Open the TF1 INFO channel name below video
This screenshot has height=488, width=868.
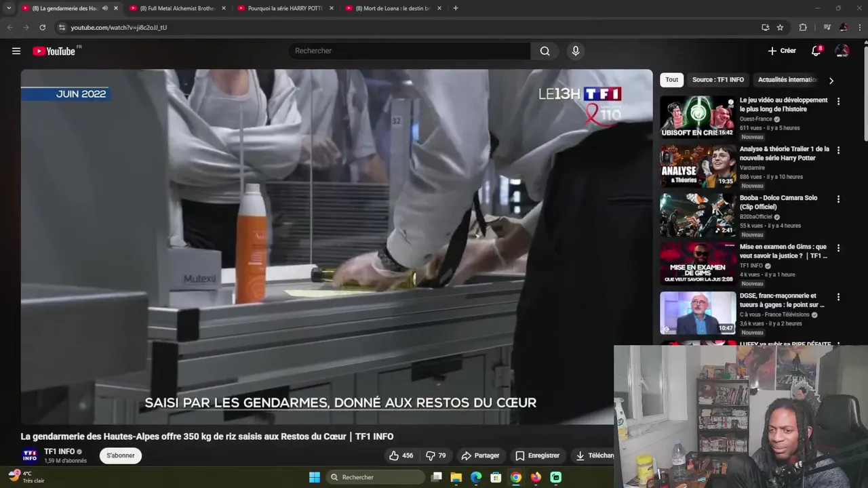click(60, 451)
